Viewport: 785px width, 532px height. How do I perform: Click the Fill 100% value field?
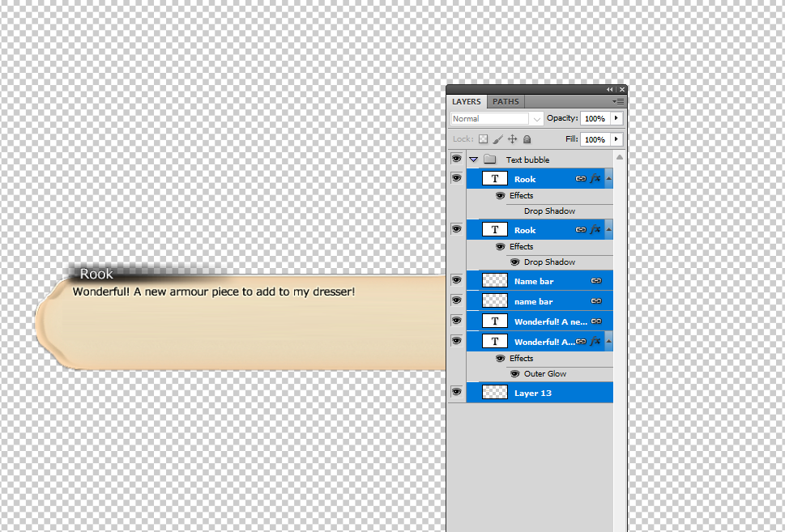click(x=595, y=139)
